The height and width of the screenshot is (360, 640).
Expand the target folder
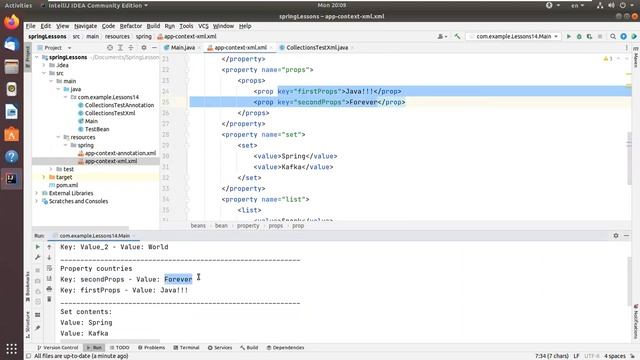(x=44, y=177)
